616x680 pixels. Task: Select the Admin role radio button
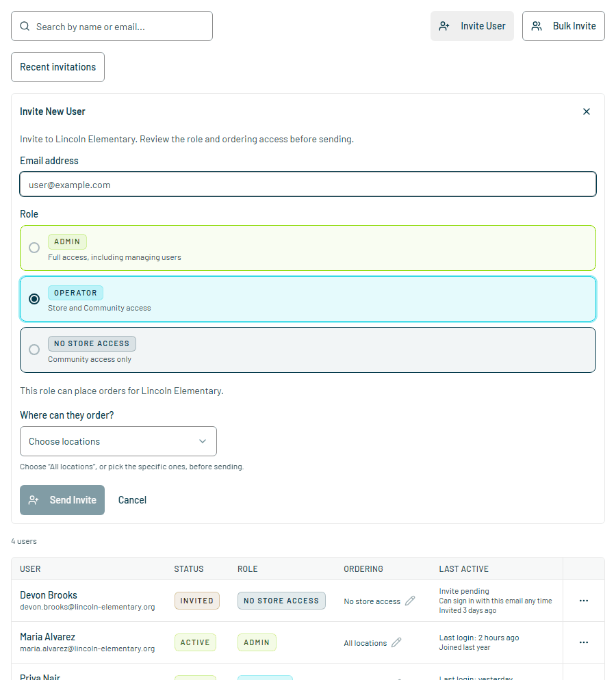[x=34, y=248]
